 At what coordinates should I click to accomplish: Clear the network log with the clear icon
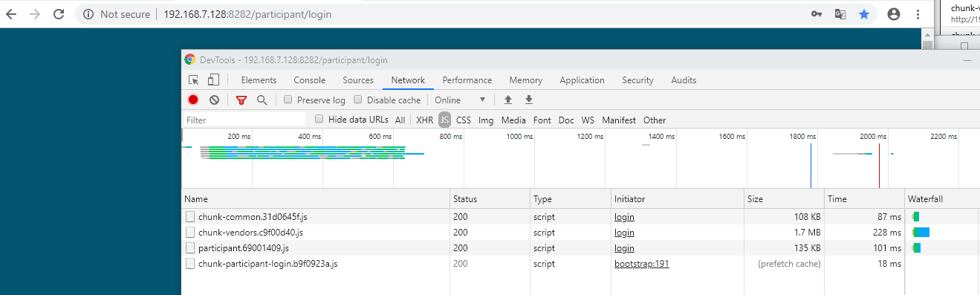[x=214, y=100]
